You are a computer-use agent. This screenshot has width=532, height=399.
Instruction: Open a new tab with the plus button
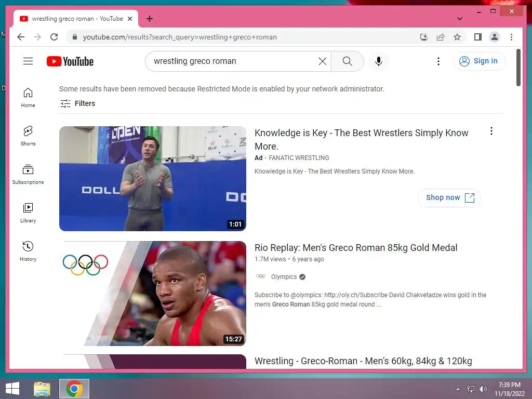[150, 19]
